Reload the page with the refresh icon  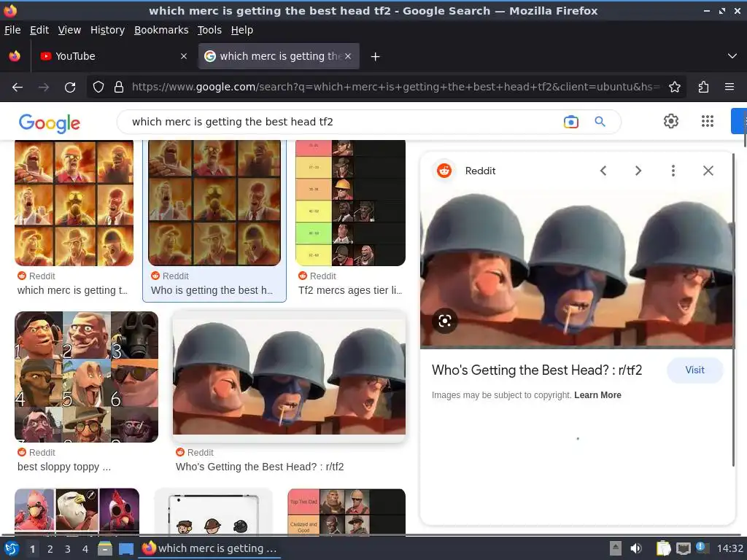(x=70, y=87)
